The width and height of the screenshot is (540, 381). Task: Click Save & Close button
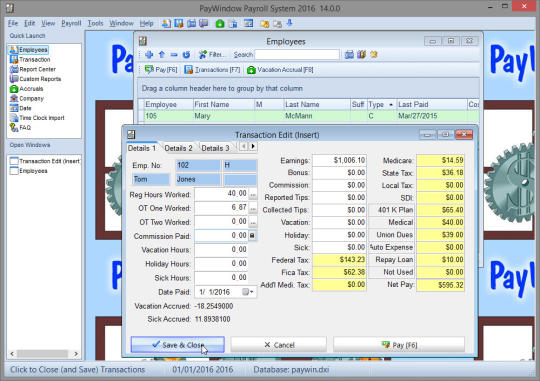[178, 344]
